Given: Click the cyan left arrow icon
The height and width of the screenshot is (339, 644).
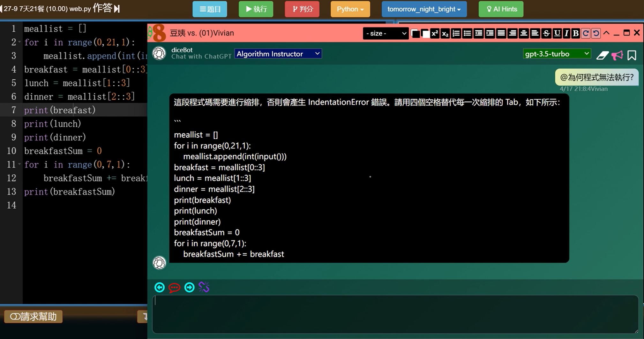Looking at the screenshot, I should tap(160, 288).
